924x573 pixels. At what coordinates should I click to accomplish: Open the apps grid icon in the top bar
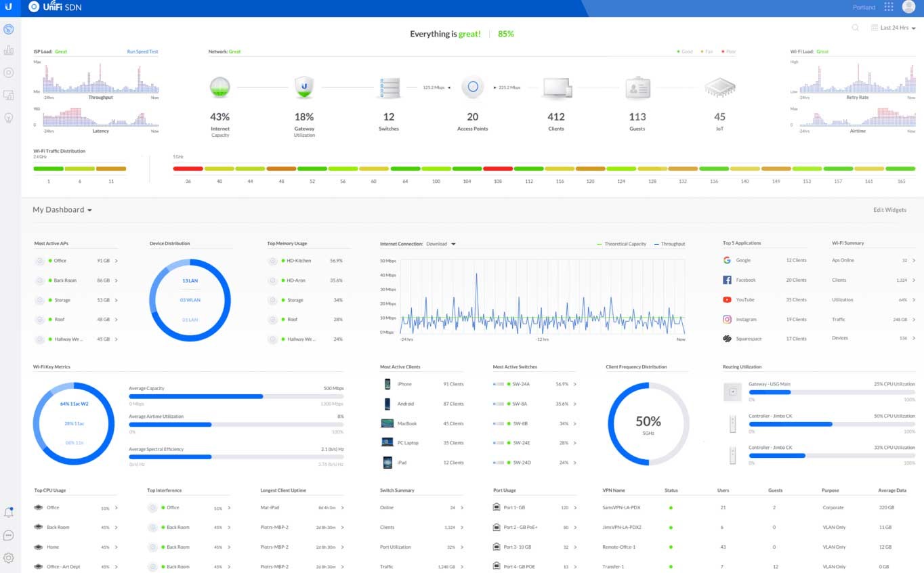click(x=889, y=7)
